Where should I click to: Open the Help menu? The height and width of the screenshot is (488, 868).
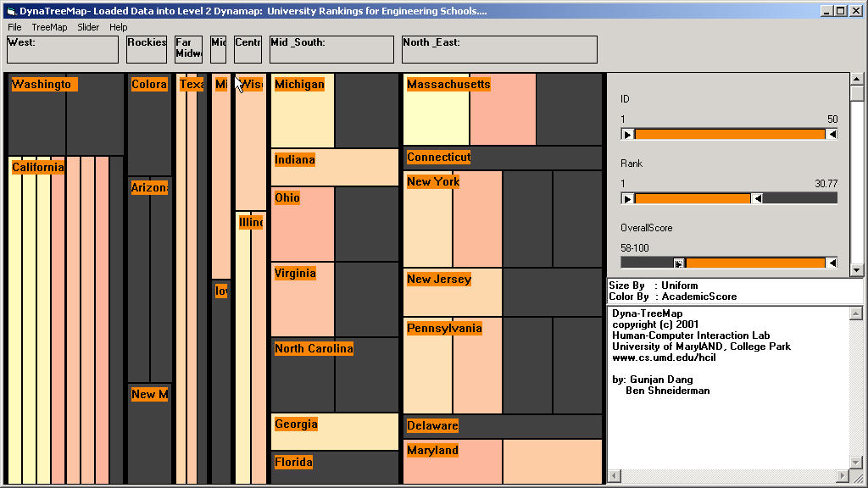coord(119,27)
